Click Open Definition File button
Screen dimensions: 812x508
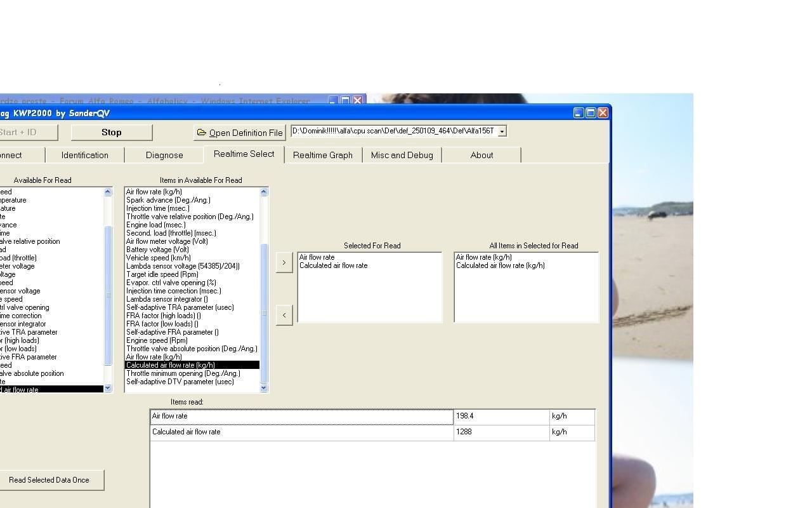click(240, 132)
